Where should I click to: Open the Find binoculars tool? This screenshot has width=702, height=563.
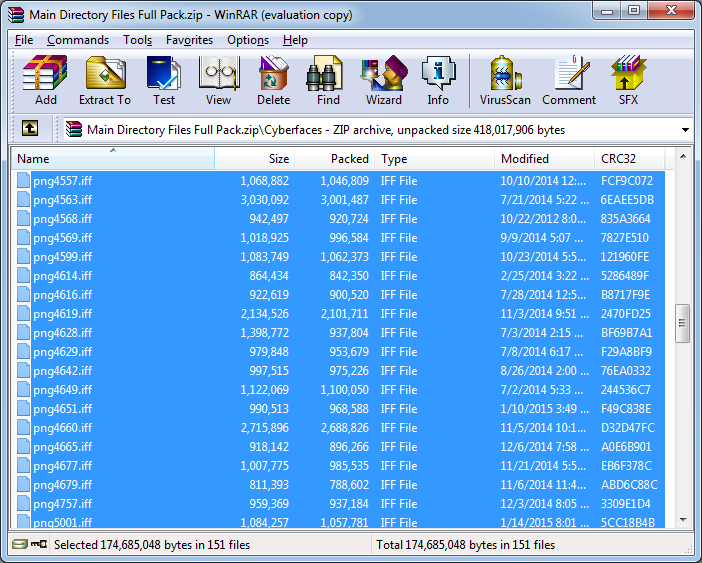coord(328,81)
